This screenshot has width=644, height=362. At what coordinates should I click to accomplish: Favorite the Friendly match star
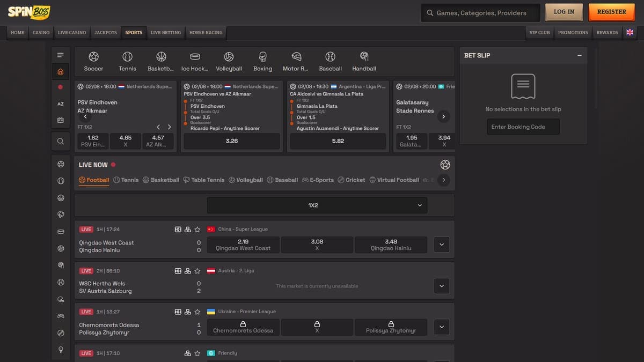[197, 353]
